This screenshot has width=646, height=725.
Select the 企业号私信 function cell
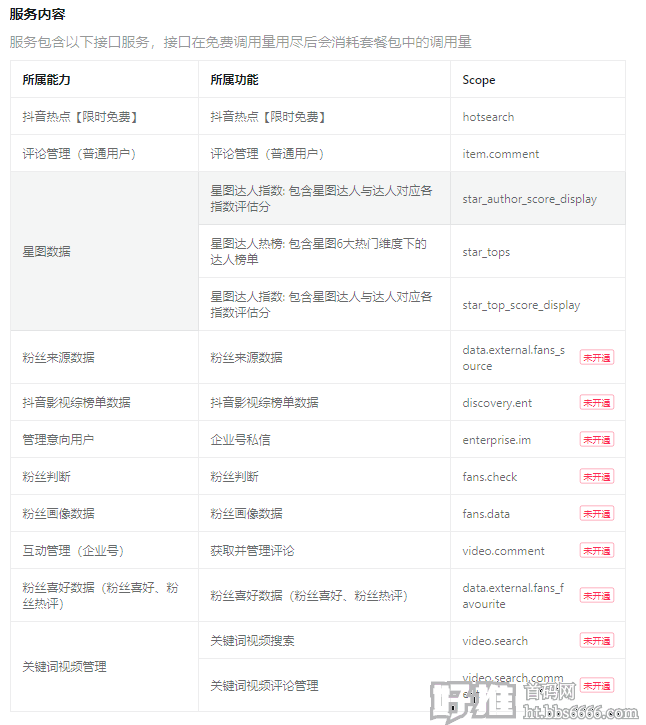point(240,439)
